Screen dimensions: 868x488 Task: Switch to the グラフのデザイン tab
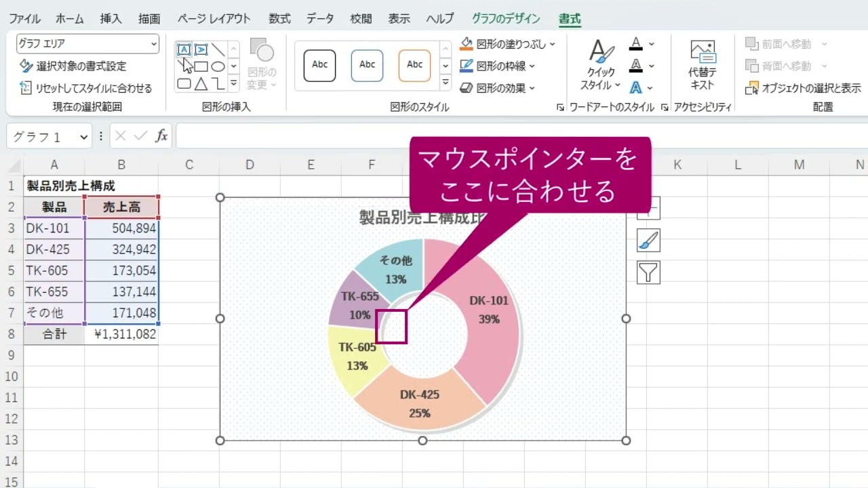(x=506, y=19)
